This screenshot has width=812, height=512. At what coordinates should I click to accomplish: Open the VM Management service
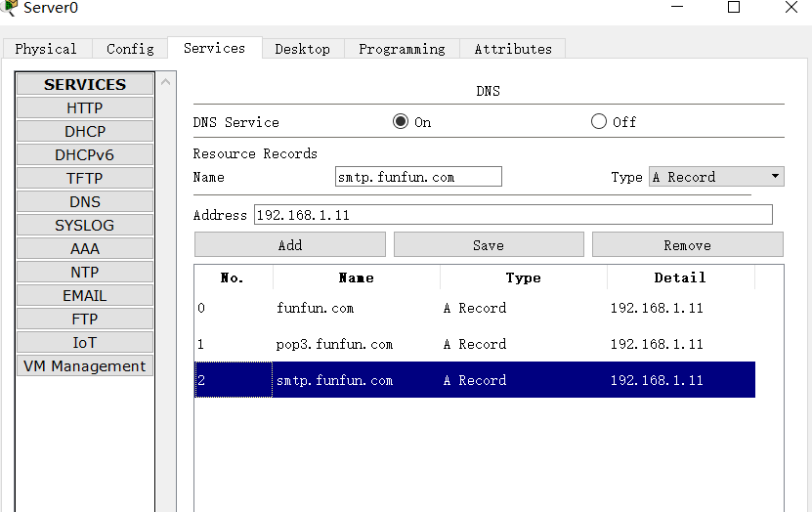pos(85,366)
